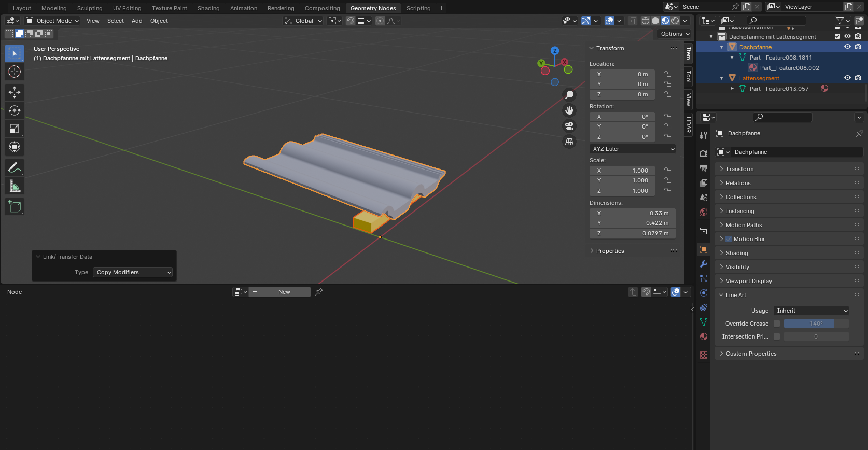Screen dimensions: 868x450
Task: Open the Object properties orange square tab
Action: pos(704,249)
